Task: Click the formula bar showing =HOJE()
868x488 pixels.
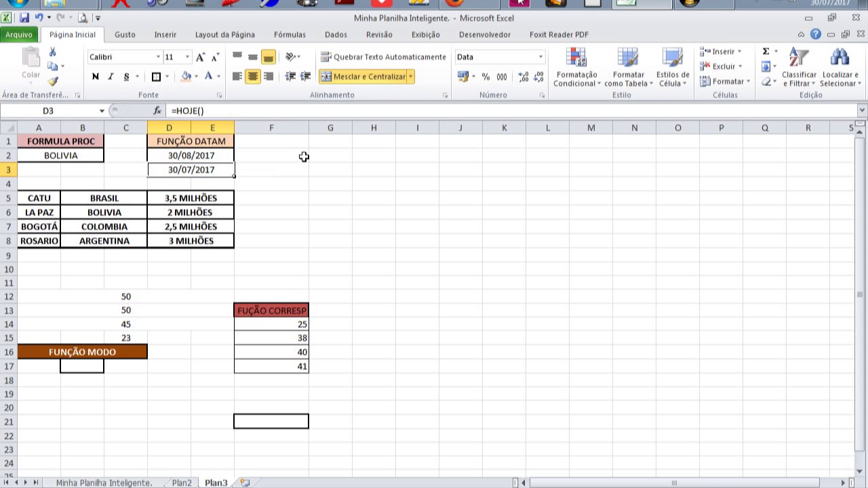Action: pyautogui.click(x=512, y=110)
